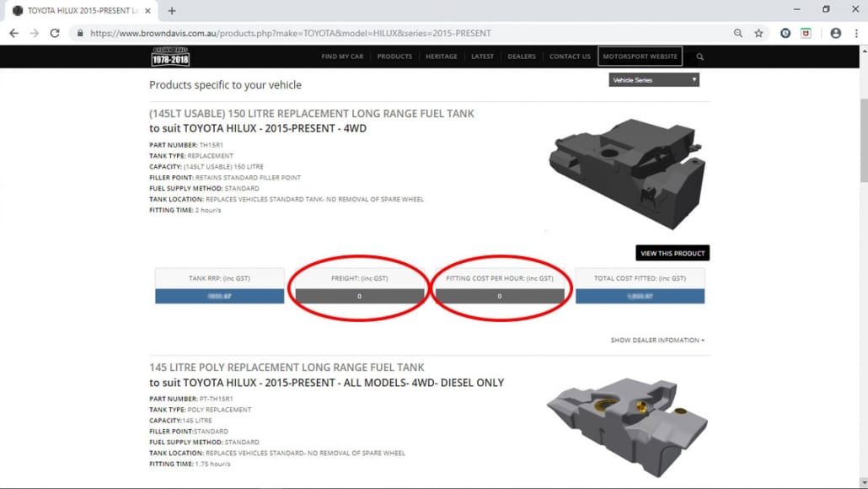Open Chrome's three-dot menu
This screenshot has width=868, height=489.
coord(856,33)
